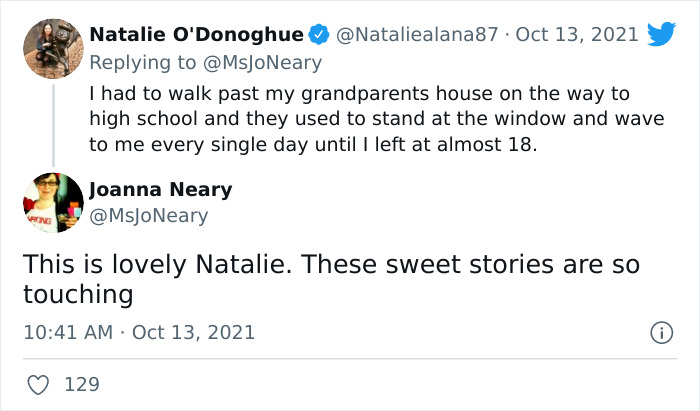
Task: Click the Joanna Neary display name
Action: tap(160, 190)
